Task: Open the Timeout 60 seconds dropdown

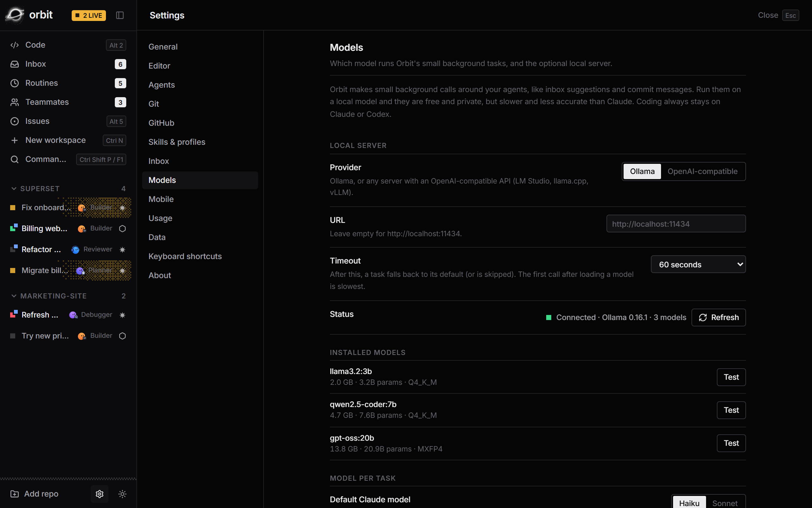Action: tap(698, 264)
